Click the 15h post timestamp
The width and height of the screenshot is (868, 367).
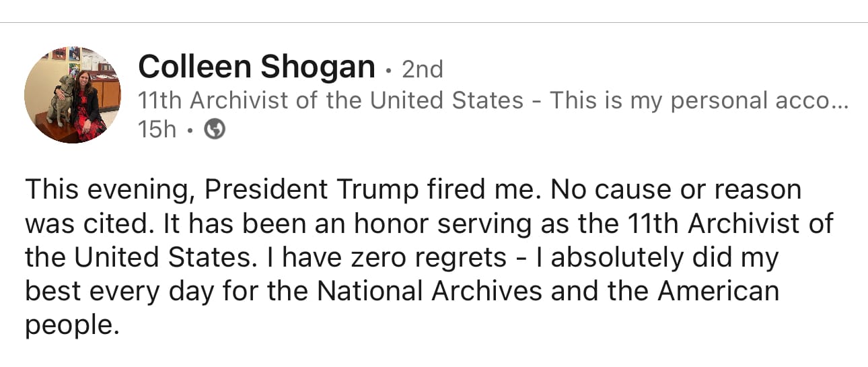coord(157,129)
